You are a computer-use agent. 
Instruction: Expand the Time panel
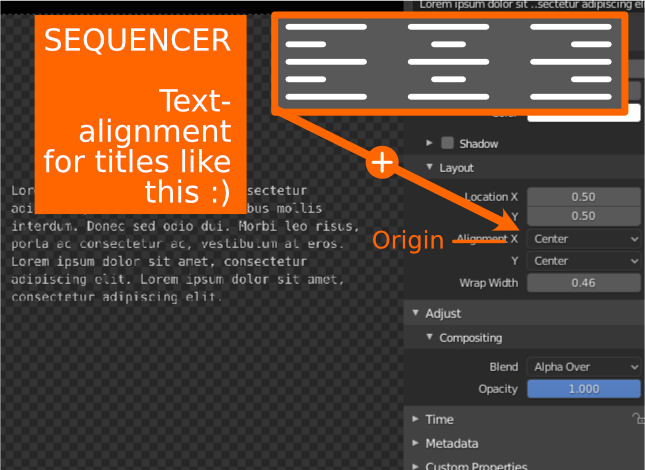pyautogui.click(x=415, y=419)
